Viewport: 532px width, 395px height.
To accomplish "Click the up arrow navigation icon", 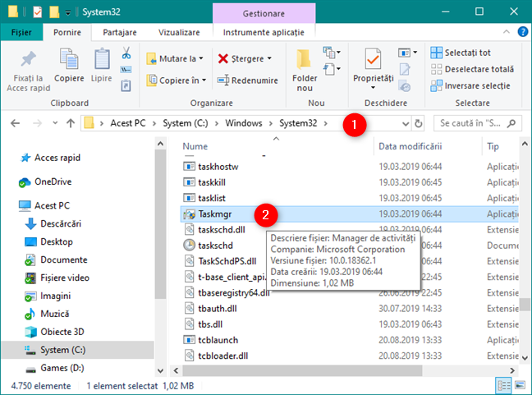I will [x=70, y=123].
